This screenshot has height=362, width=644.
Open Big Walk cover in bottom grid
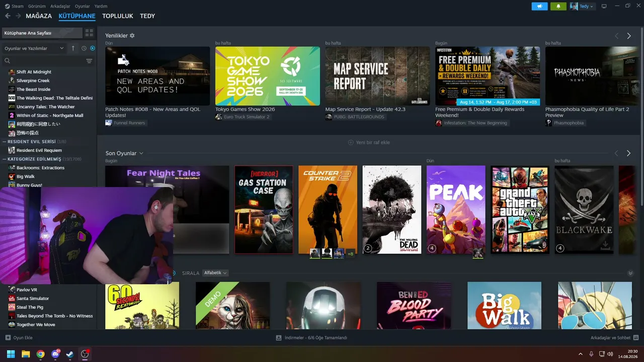point(504,306)
